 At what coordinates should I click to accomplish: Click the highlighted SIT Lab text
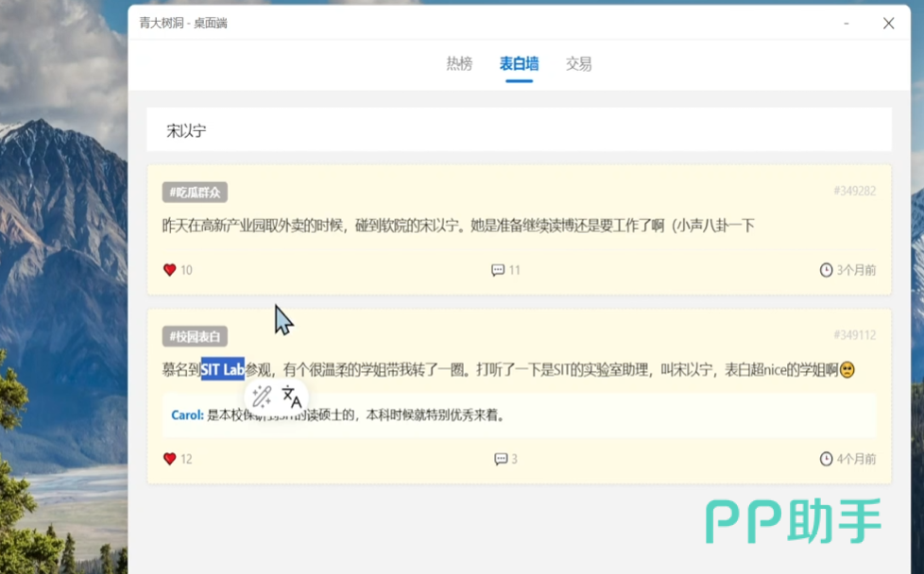pos(222,370)
